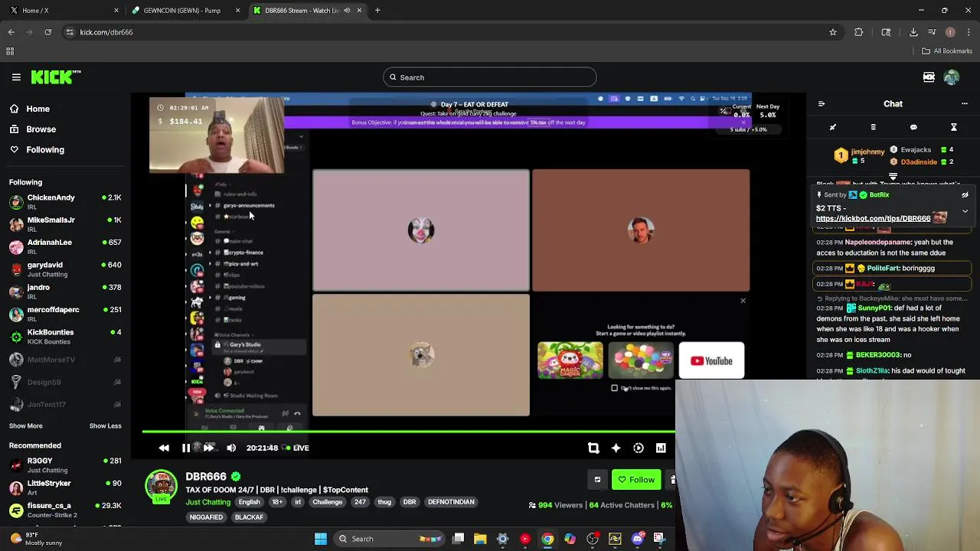Click the stats bar-chart icon in player

point(661,448)
